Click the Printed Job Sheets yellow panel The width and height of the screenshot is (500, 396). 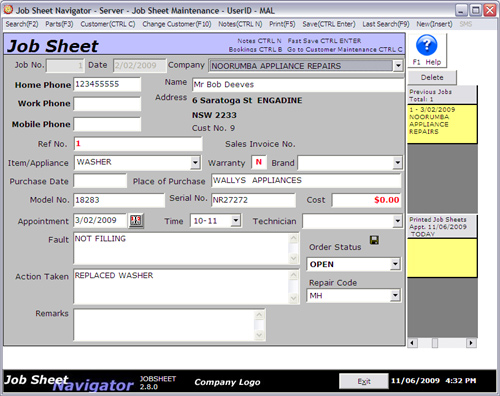point(442,257)
